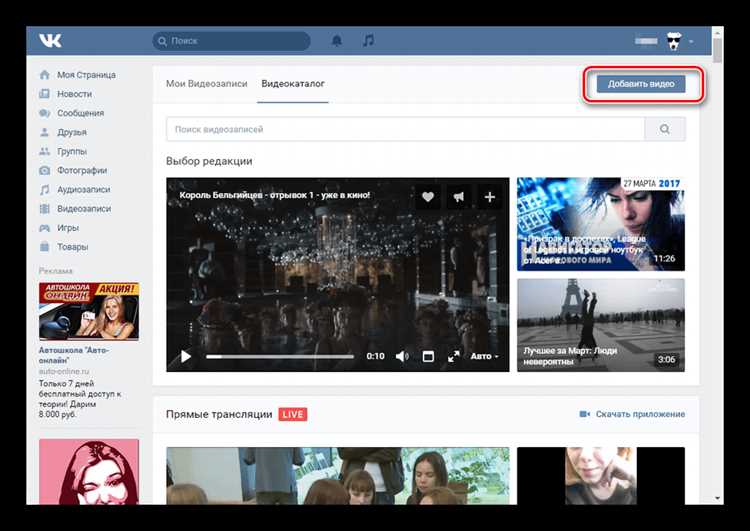Open the Авто quality dropdown
The height and width of the screenshot is (531, 750).
[x=484, y=356]
